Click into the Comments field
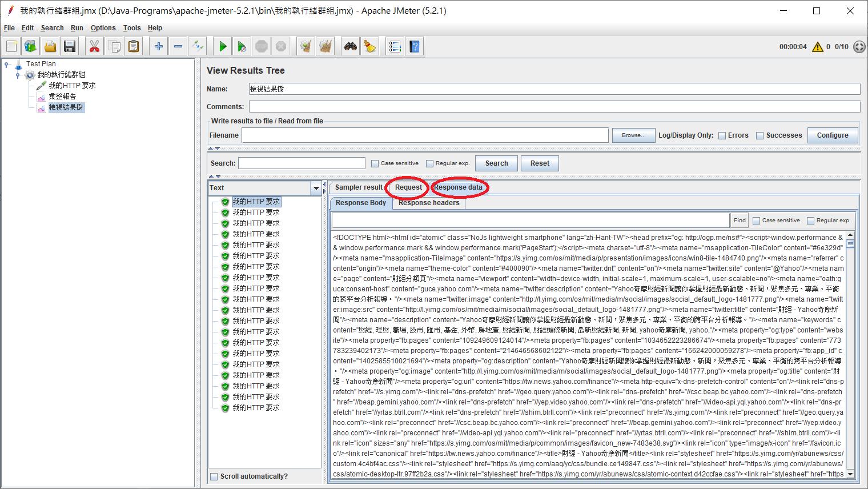This screenshot has height=489, width=868. [x=554, y=106]
